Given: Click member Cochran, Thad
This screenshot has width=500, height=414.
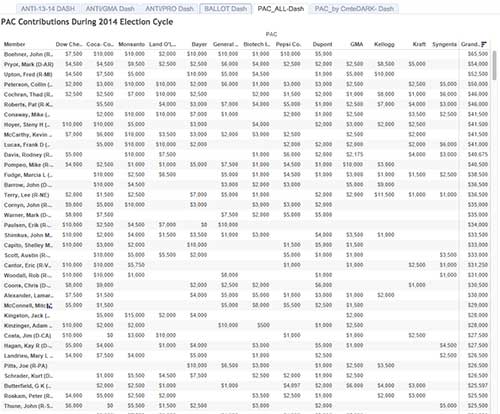Looking at the screenshot, I should (x=28, y=95).
